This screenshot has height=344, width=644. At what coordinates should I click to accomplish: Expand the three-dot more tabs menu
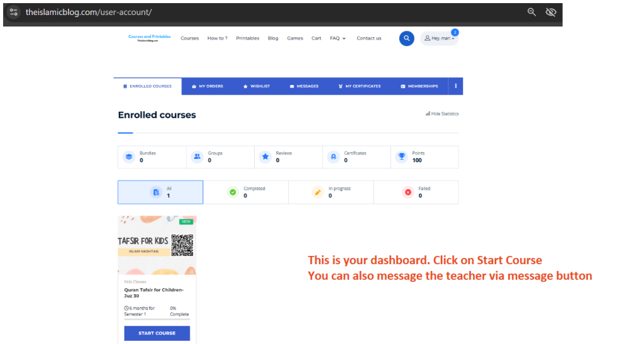pyautogui.click(x=455, y=86)
